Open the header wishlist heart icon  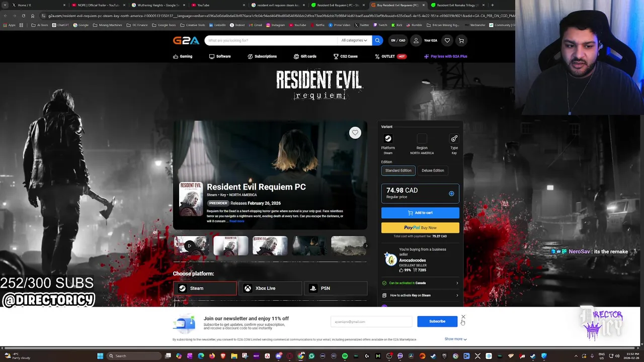coord(447,40)
